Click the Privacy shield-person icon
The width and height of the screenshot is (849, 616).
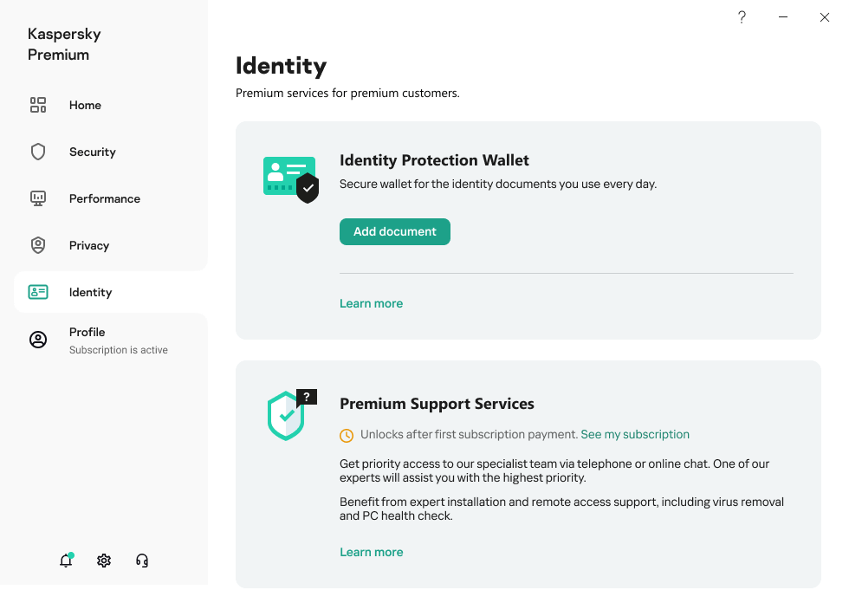point(38,245)
